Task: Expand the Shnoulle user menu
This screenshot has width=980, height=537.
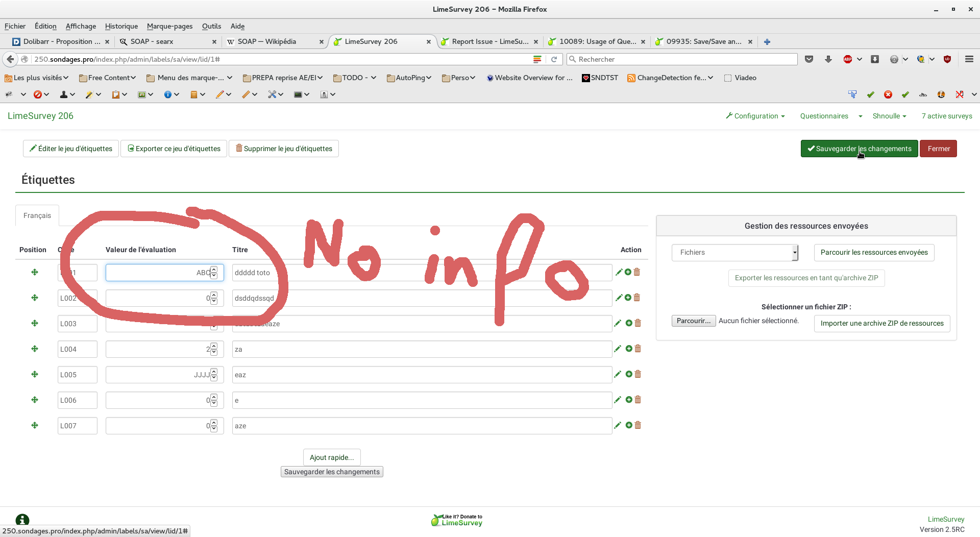Action: point(889,116)
